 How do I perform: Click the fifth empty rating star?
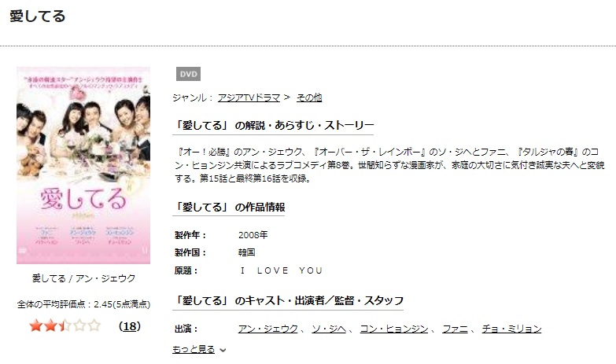pyautogui.click(x=94, y=325)
